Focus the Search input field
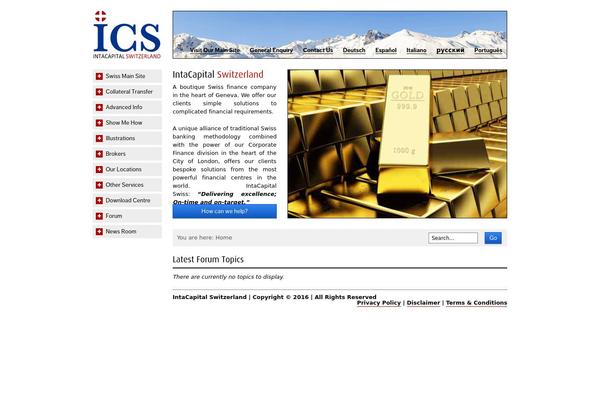Screen dimensions: 600x400 click(453, 238)
